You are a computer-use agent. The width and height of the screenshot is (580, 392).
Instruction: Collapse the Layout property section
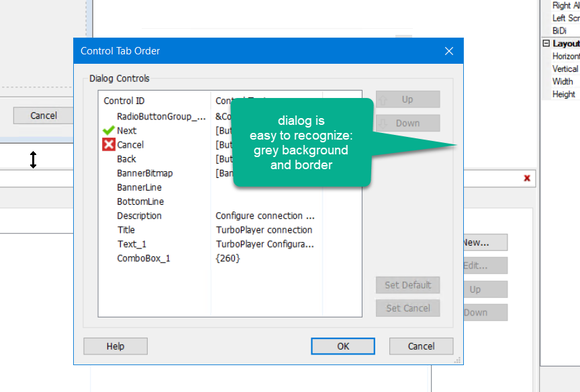[546, 44]
